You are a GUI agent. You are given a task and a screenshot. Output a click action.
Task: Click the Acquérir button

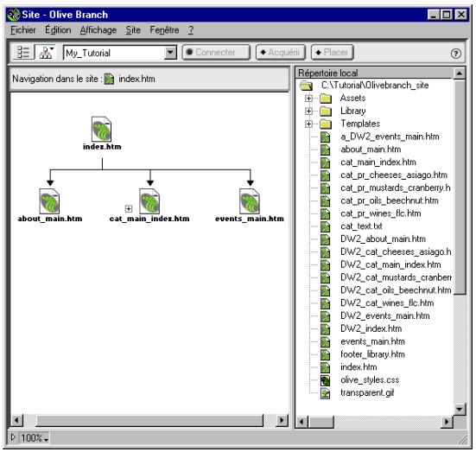pyautogui.click(x=281, y=52)
